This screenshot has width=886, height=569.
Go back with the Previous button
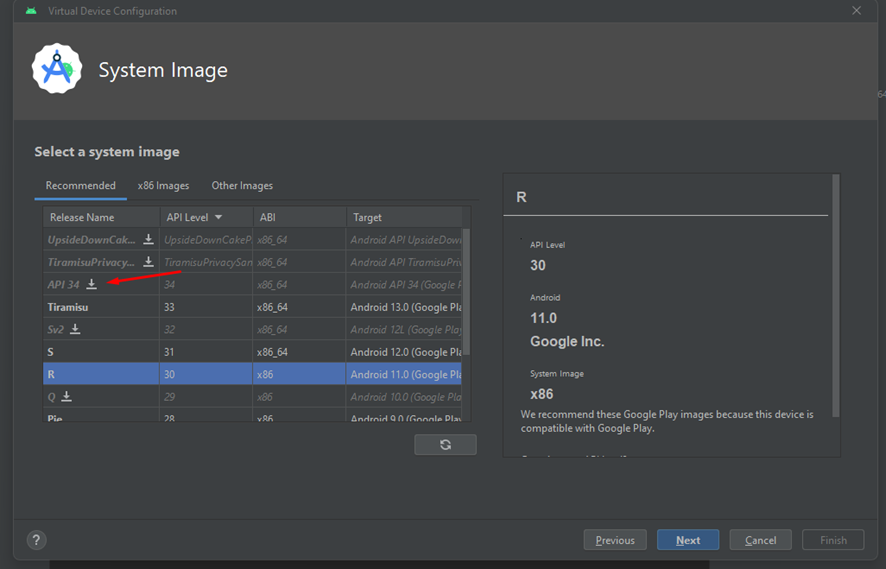[x=615, y=540]
